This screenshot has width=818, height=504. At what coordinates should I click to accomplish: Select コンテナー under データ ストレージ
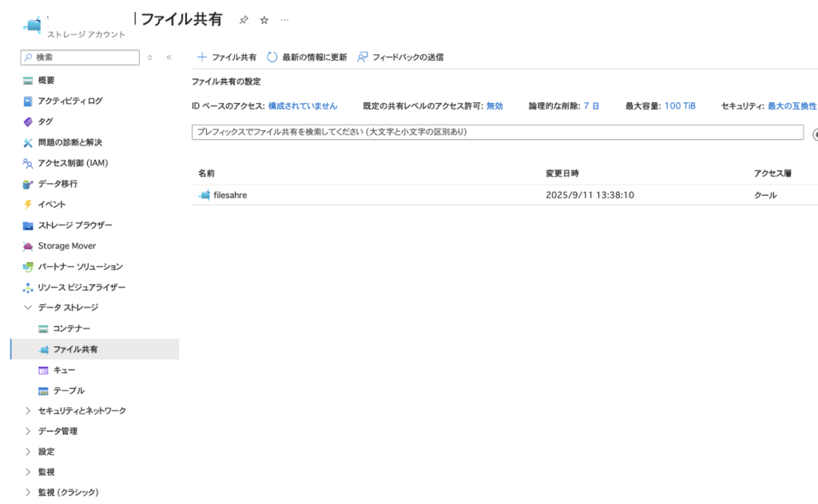[71, 328]
